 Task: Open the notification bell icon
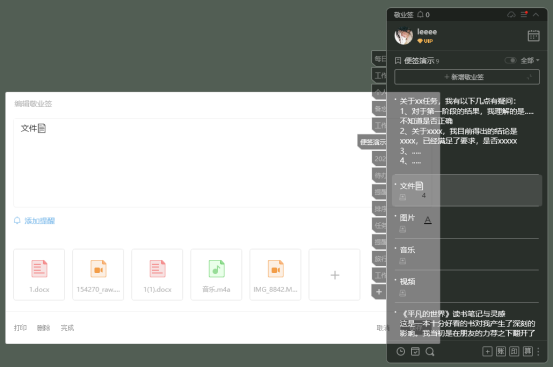pos(420,14)
